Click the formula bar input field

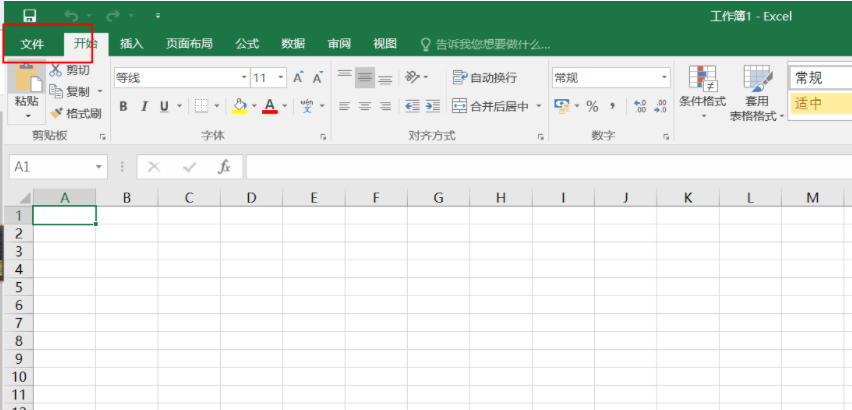click(x=540, y=167)
